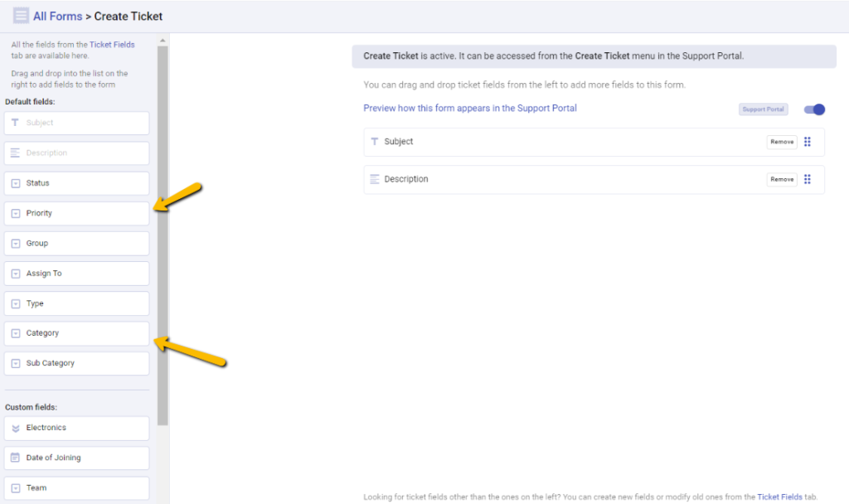
Task: Click the T icon beside Subject in the form area
Action: coord(375,142)
